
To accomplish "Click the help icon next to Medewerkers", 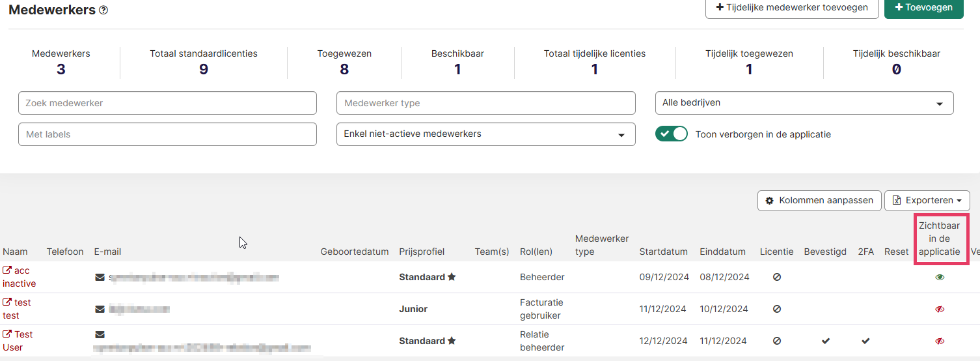I will click(x=103, y=10).
